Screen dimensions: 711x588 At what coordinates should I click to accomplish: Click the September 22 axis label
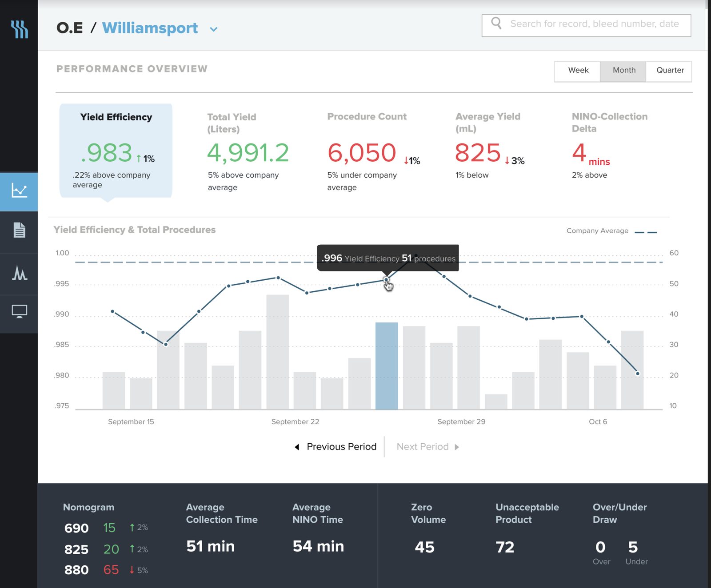(295, 421)
